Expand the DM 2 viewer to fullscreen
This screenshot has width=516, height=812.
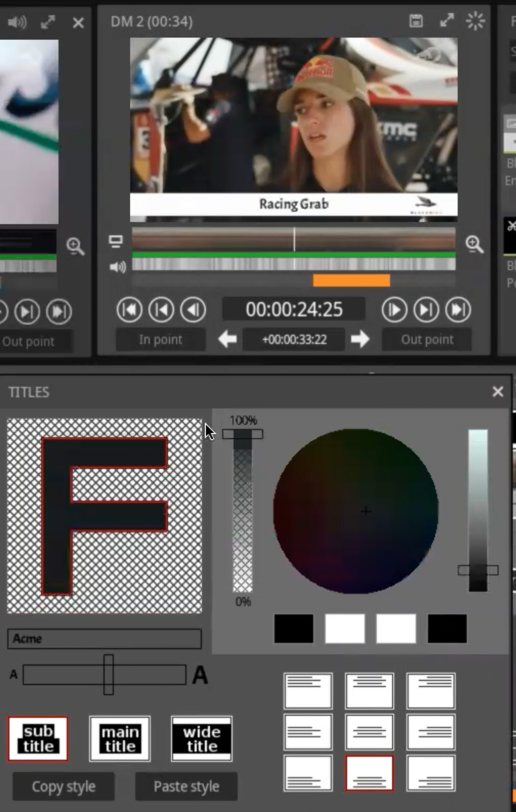(x=447, y=21)
